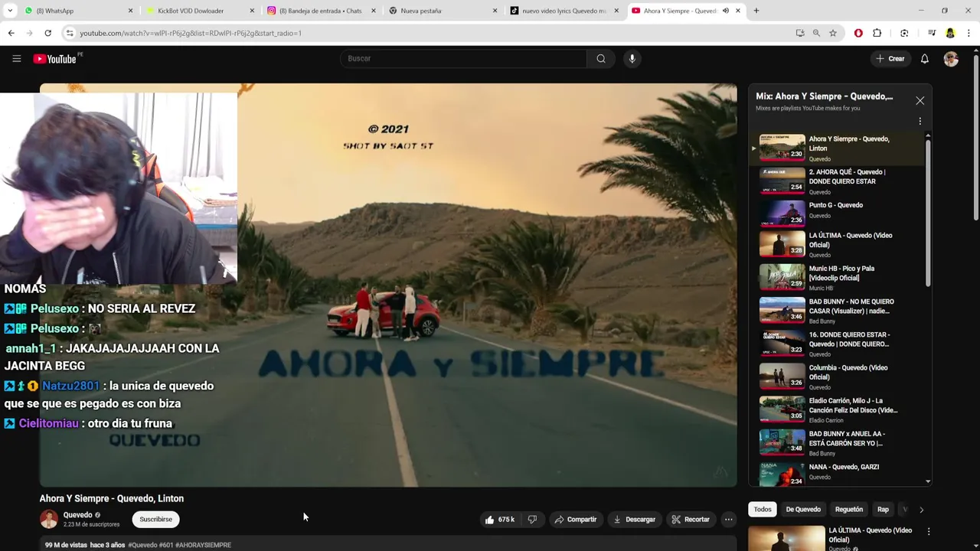Click the playlist panel scrollbar
Image resolution: width=980 pixels, height=551 pixels.
[928, 214]
